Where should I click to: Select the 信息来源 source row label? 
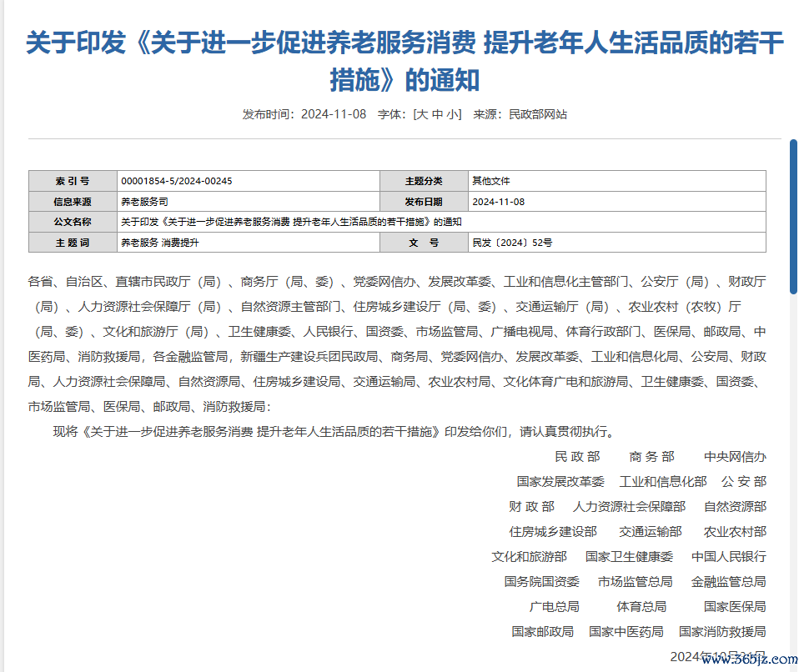click(x=72, y=201)
